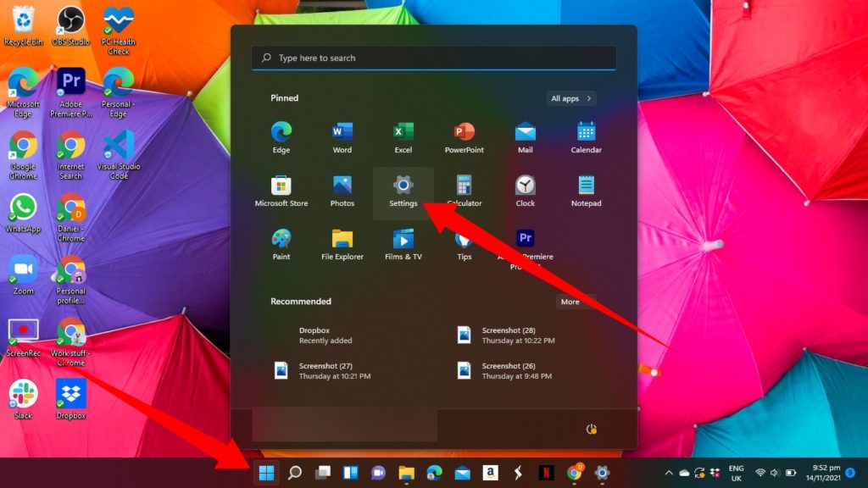Select ScreenRec desktop shortcut
Screen dimensions: 868x488
pyautogui.click(x=23, y=337)
